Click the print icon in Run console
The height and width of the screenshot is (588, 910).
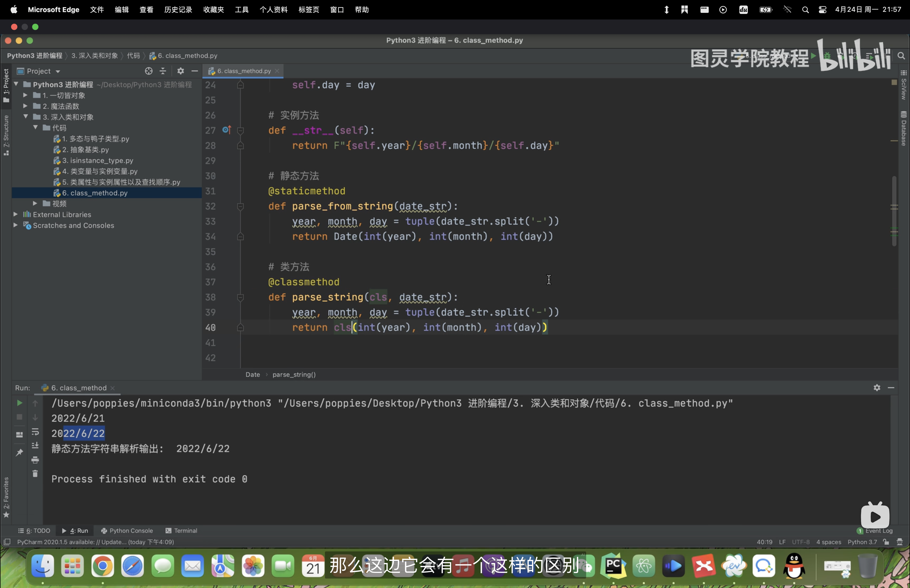point(35,460)
